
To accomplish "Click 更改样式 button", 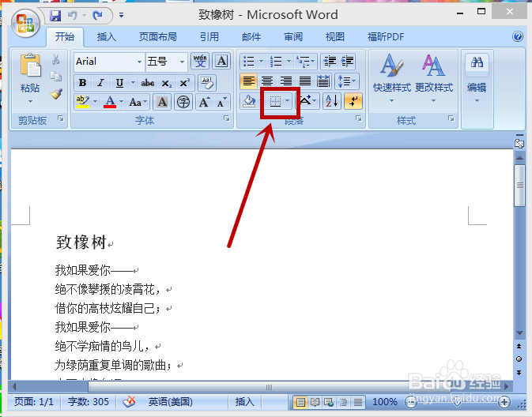I will (434, 79).
